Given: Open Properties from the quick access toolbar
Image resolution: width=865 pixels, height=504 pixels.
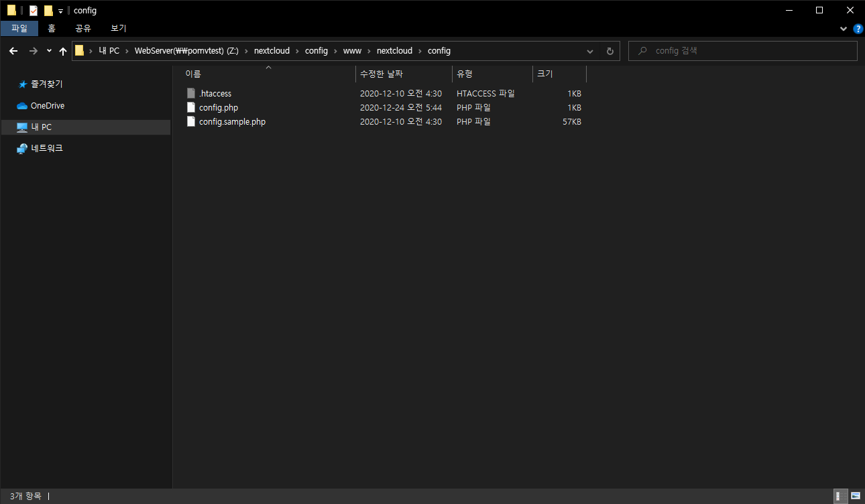Looking at the screenshot, I should coord(33,10).
